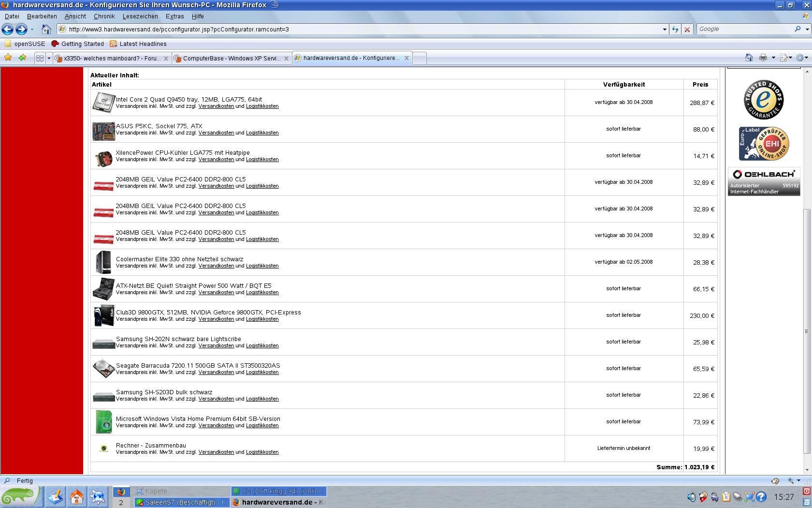
Task: Open the Hilfe menu
Action: 198,16
